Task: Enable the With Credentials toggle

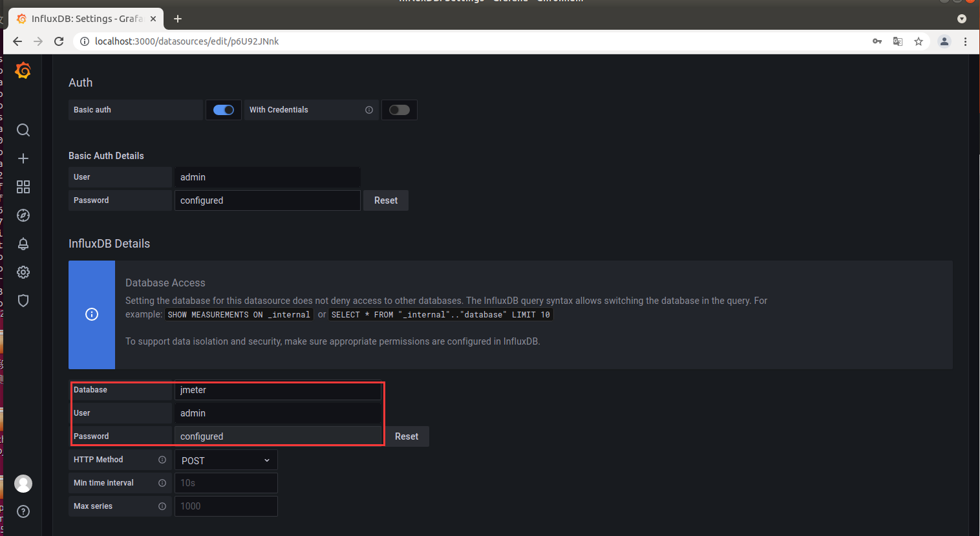Action: (399, 110)
